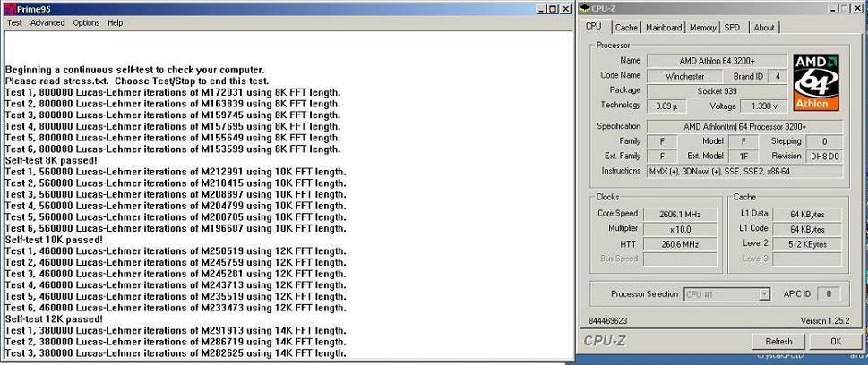Click the Core Speed value 2606.1 MHz
The image size is (868, 365).
680,214
